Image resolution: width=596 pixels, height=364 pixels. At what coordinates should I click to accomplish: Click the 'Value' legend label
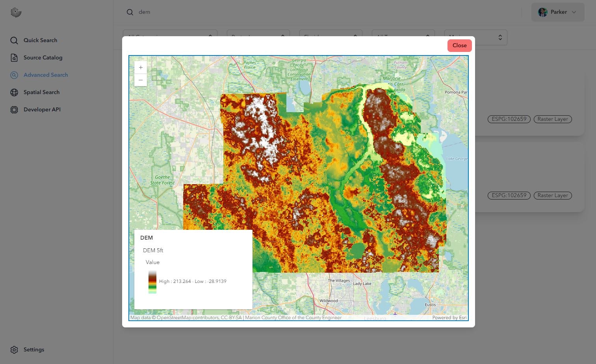tap(152, 262)
